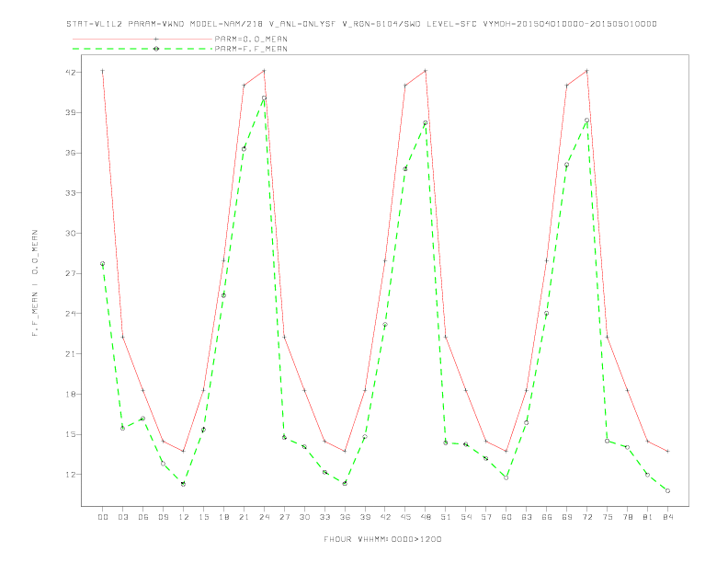Click green F_MEAN peak marker at hour 24
Image resolution: width=728 pixels, height=563 pixels.
point(264,98)
